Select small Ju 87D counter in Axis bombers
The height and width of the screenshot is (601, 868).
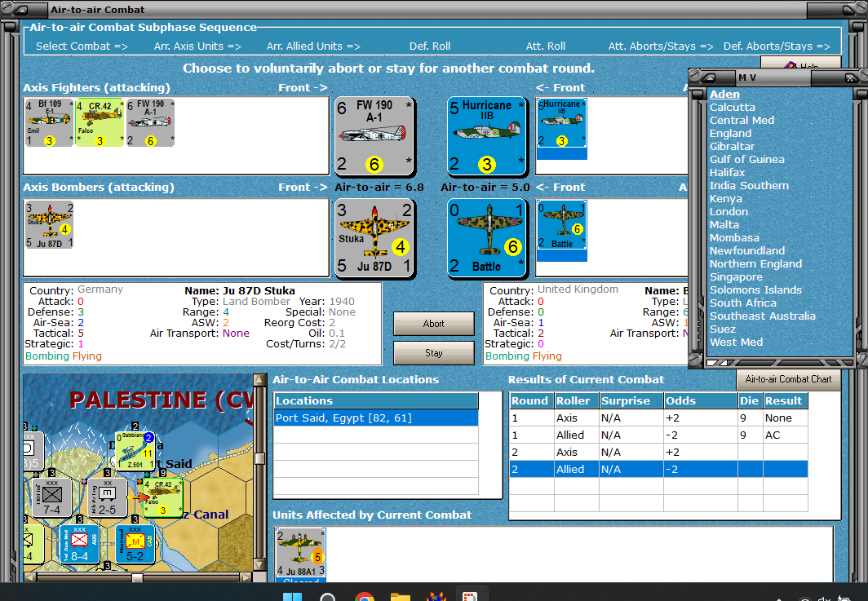pyautogui.click(x=49, y=225)
